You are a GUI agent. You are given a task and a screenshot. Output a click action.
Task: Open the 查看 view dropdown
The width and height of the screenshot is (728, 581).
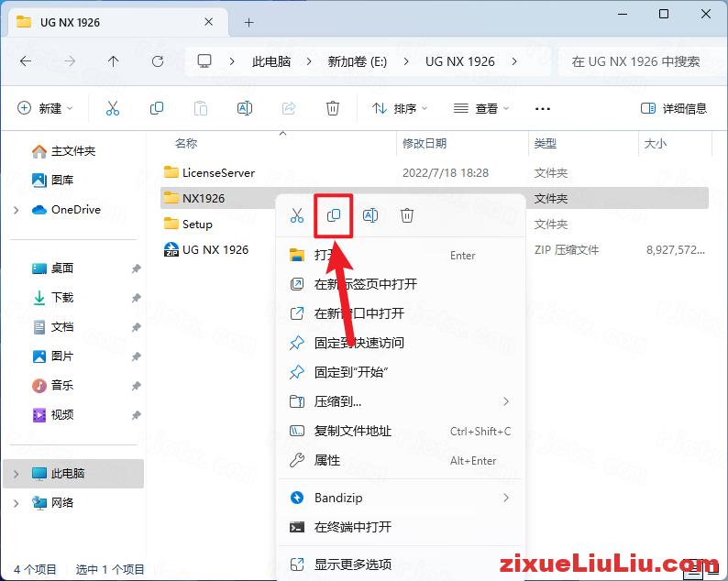pyautogui.click(x=481, y=108)
